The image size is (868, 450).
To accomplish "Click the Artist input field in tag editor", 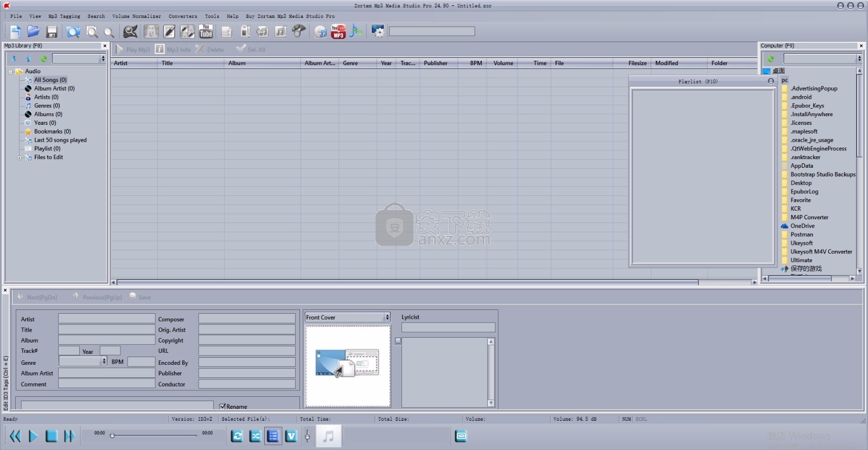I will [x=106, y=319].
